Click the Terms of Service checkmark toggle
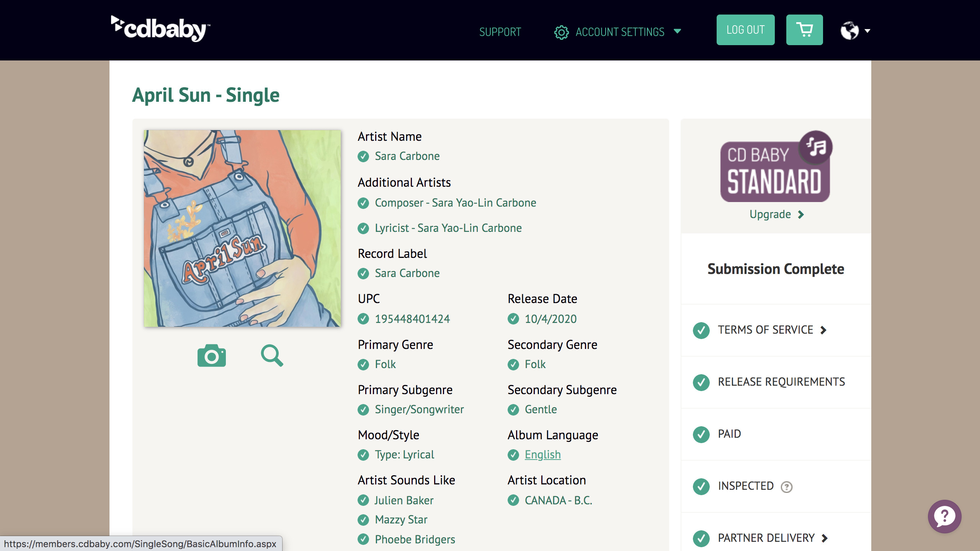 click(702, 330)
